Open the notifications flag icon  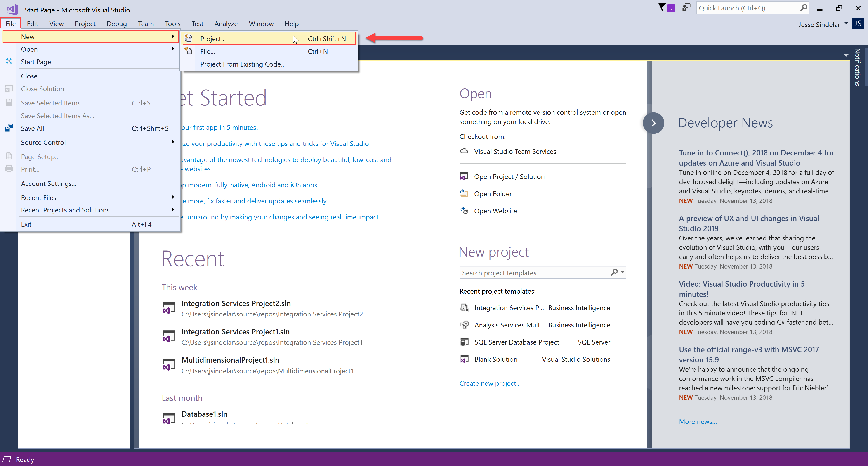pos(663,7)
